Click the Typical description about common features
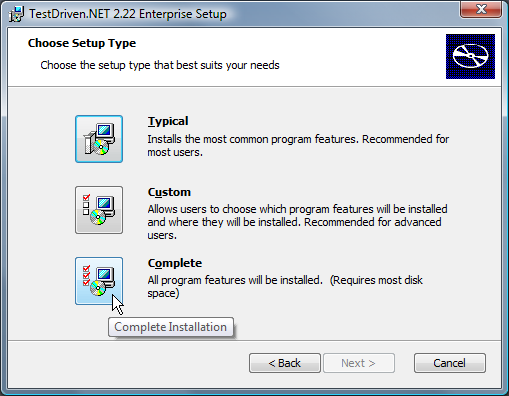 298,145
